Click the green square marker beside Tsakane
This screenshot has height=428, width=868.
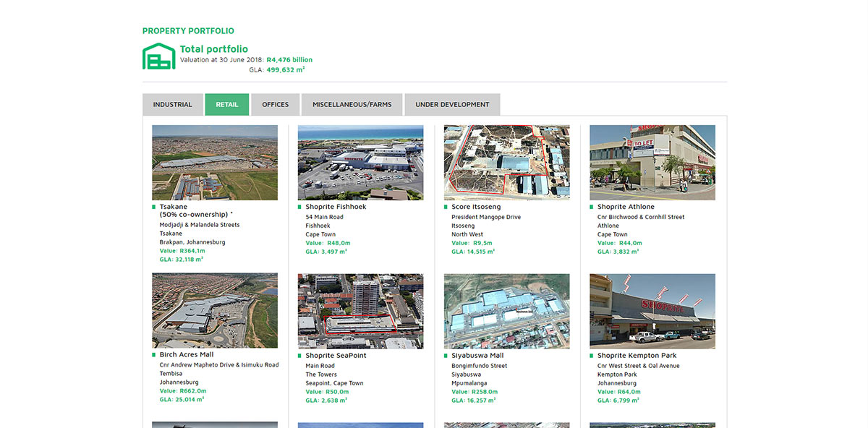coord(153,206)
